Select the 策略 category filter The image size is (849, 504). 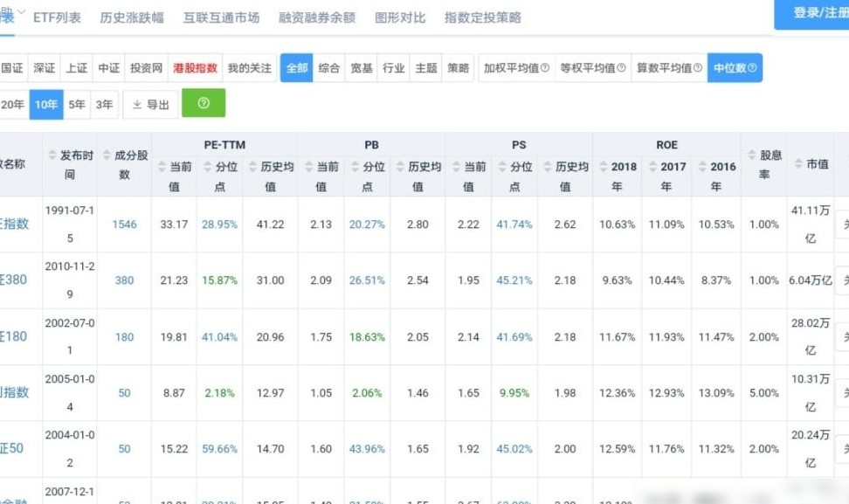point(458,67)
